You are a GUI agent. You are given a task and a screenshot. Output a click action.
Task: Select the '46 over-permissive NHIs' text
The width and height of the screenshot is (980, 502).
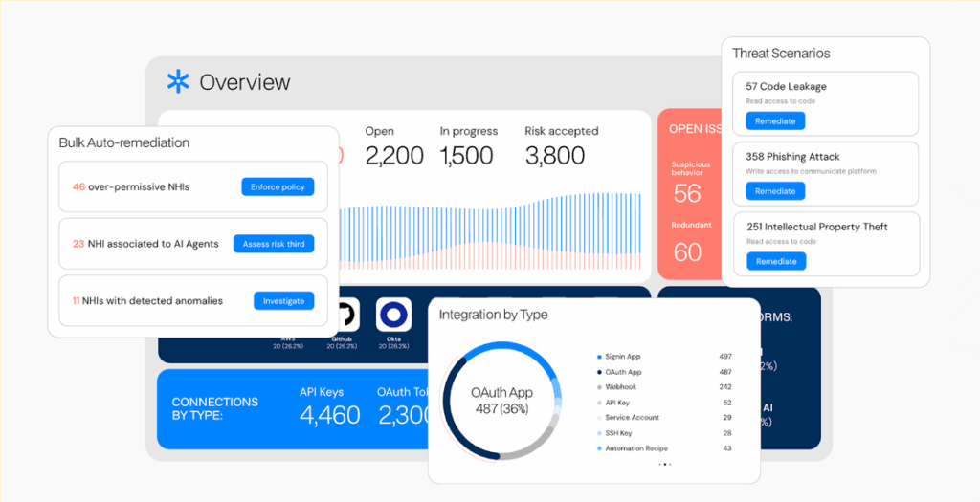point(130,186)
